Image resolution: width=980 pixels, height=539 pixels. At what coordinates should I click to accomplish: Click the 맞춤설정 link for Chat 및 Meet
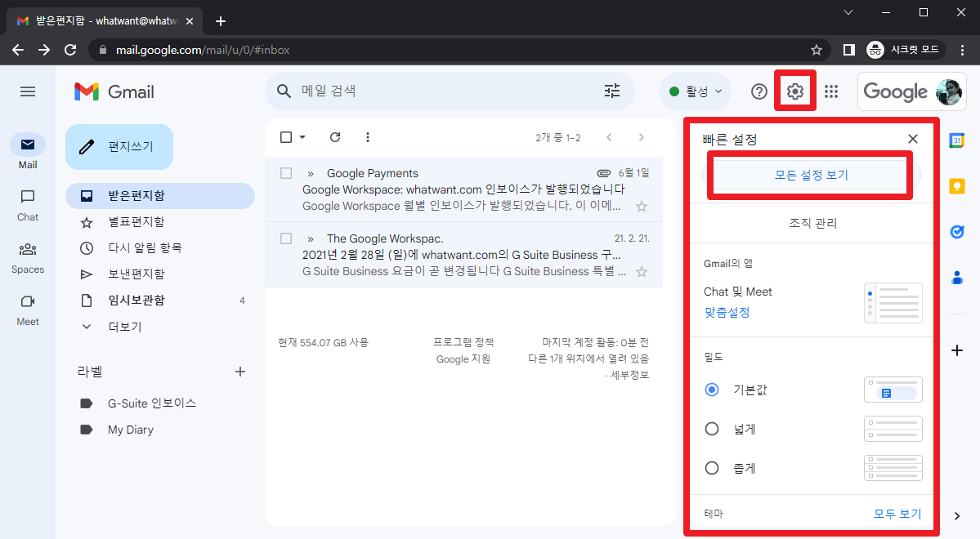click(727, 312)
